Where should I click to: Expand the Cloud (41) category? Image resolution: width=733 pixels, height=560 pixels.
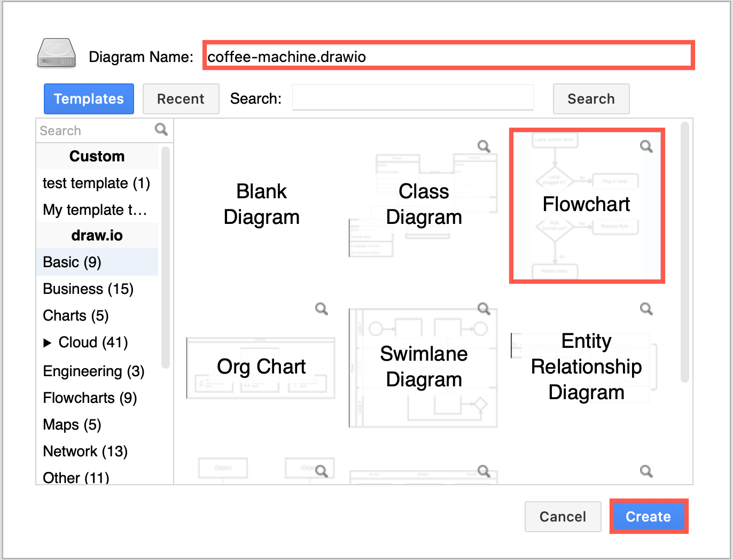pyautogui.click(x=48, y=342)
